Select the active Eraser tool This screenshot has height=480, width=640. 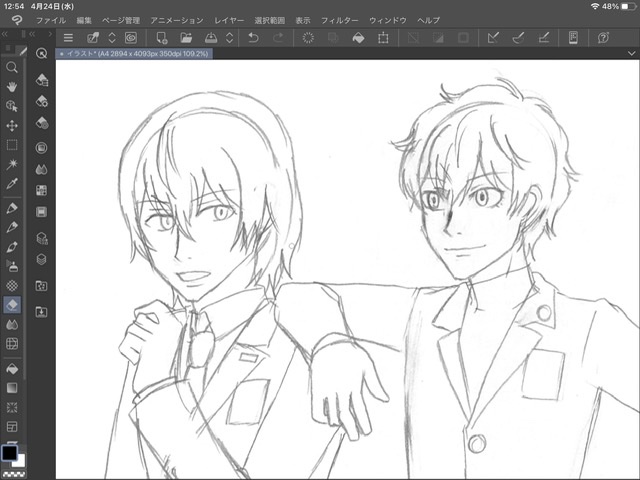click(12, 305)
